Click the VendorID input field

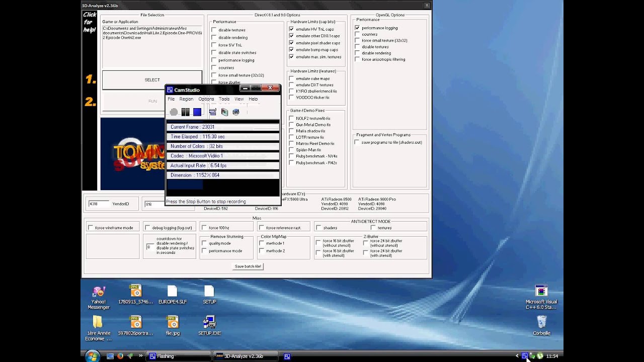click(x=99, y=204)
